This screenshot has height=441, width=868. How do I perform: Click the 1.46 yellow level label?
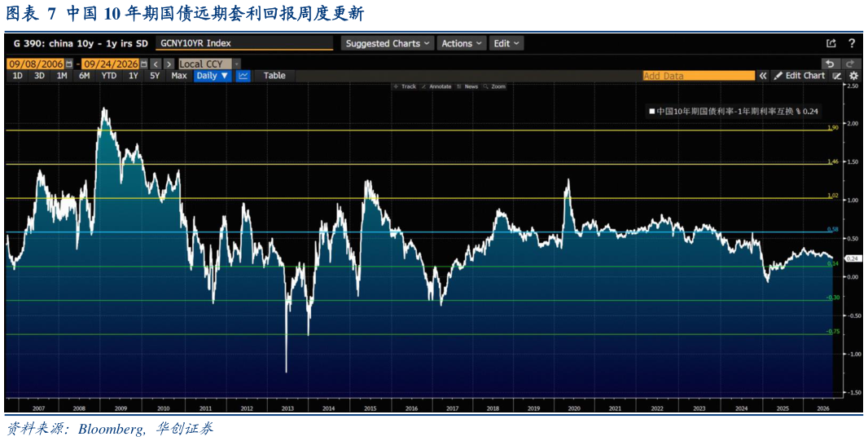832,161
